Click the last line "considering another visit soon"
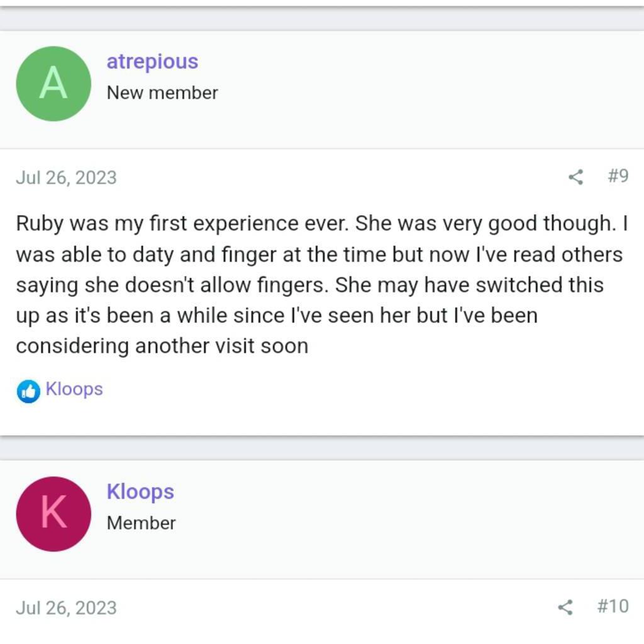This screenshot has width=644, height=644. tap(162, 346)
